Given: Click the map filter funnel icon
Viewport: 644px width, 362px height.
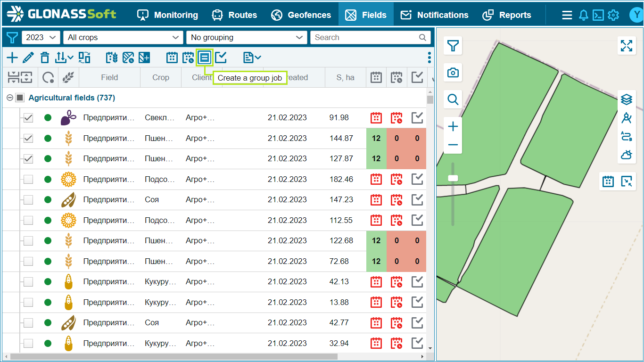Looking at the screenshot, I should coord(453,46).
